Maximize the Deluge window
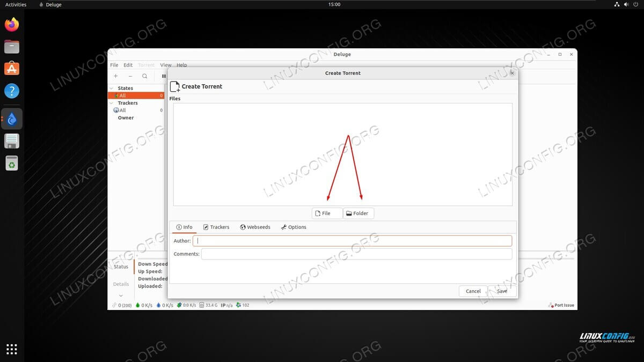Image resolution: width=644 pixels, height=362 pixels. coord(560,54)
